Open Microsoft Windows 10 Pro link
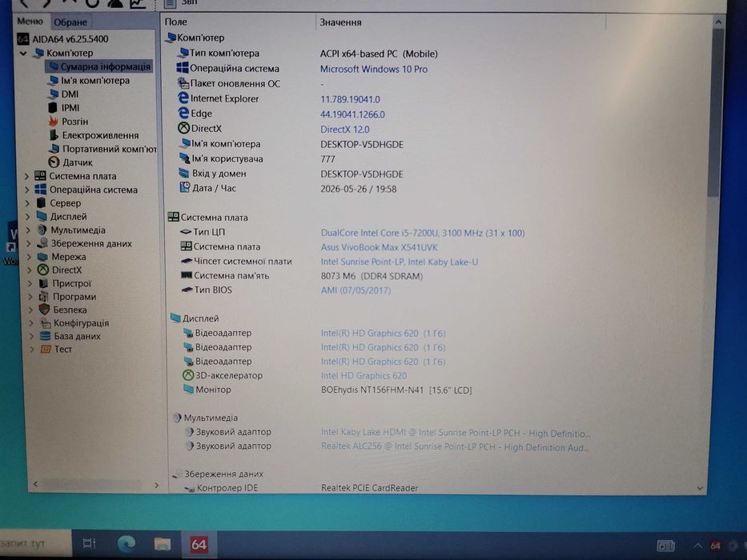 point(373,69)
